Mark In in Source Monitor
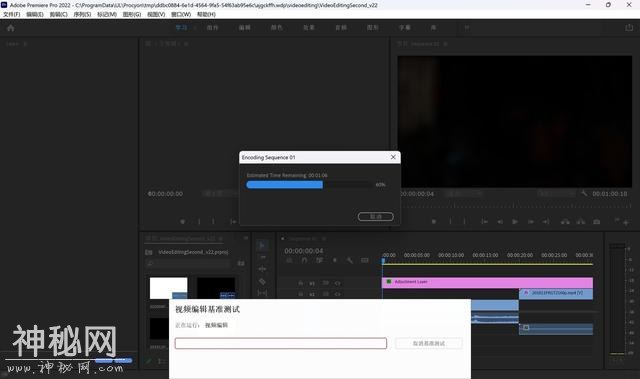The height and width of the screenshot is (379, 640). click(199, 222)
